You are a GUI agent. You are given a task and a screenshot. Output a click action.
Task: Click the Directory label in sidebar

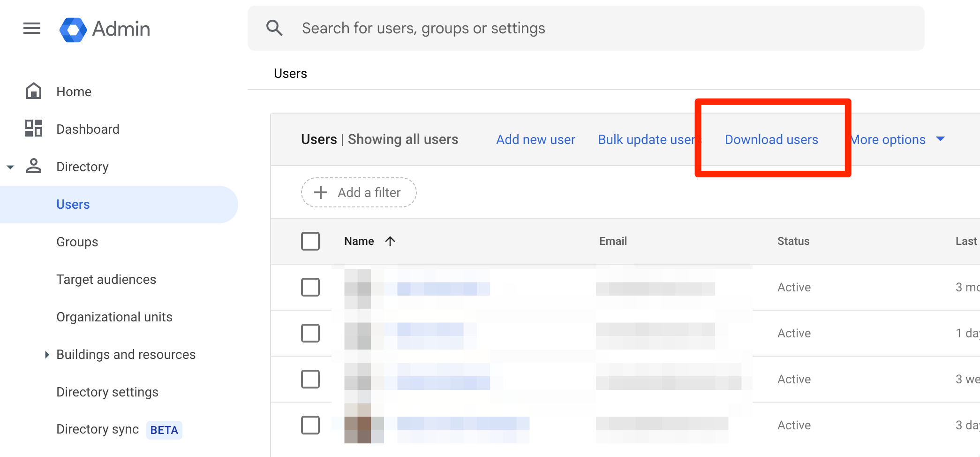(x=83, y=167)
